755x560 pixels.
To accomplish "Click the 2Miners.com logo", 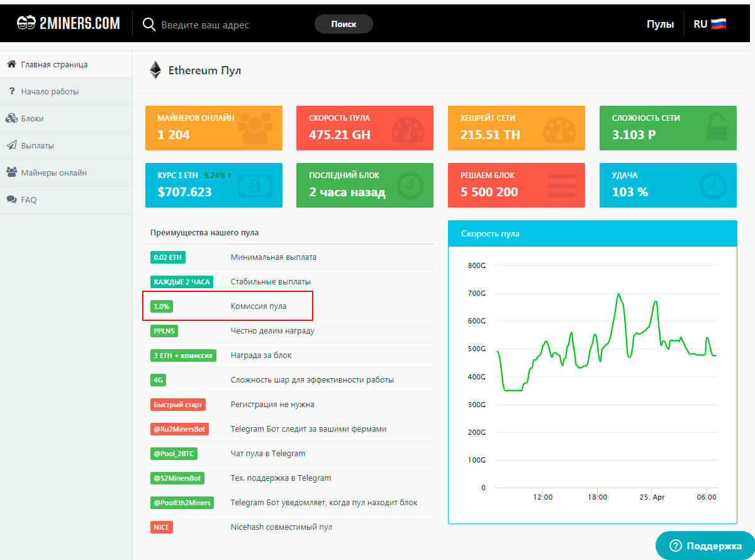I will [x=68, y=24].
